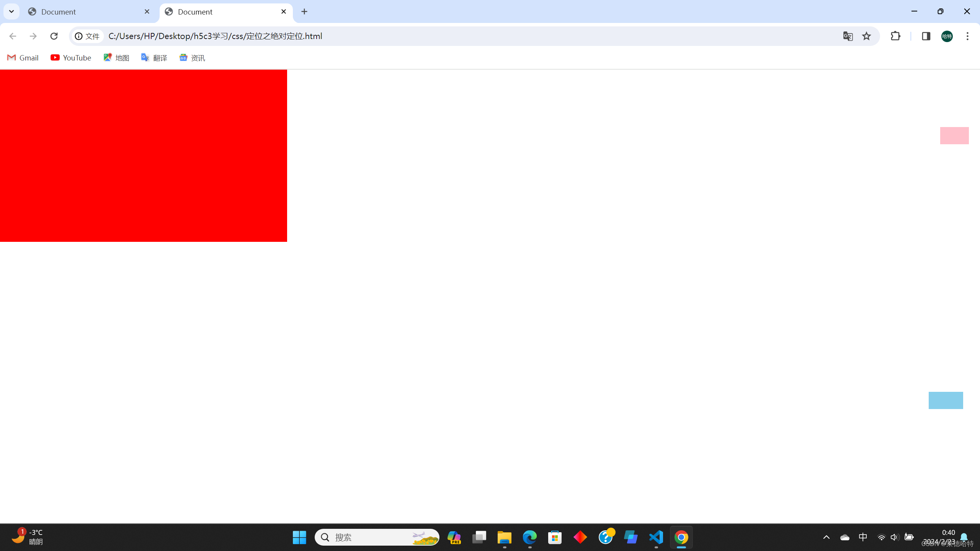Bookmark this page with the star icon
The height and width of the screenshot is (551, 980).
[x=866, y=36]
